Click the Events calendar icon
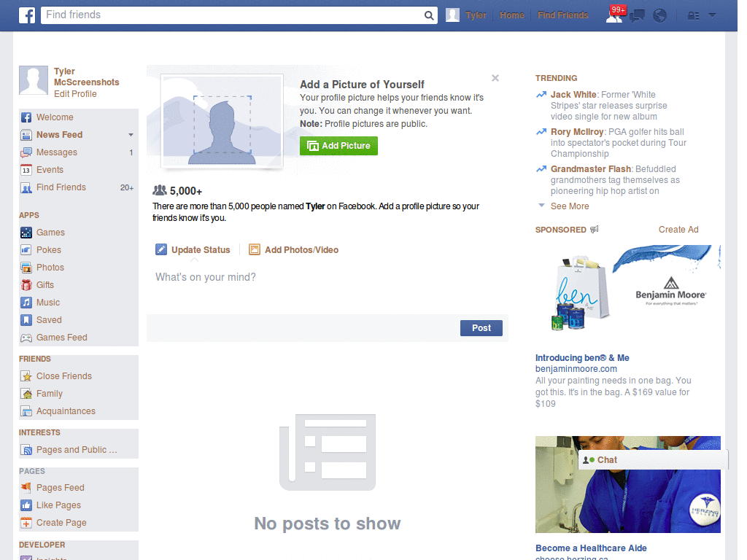The image size is (747, 560). pos(26,170)
